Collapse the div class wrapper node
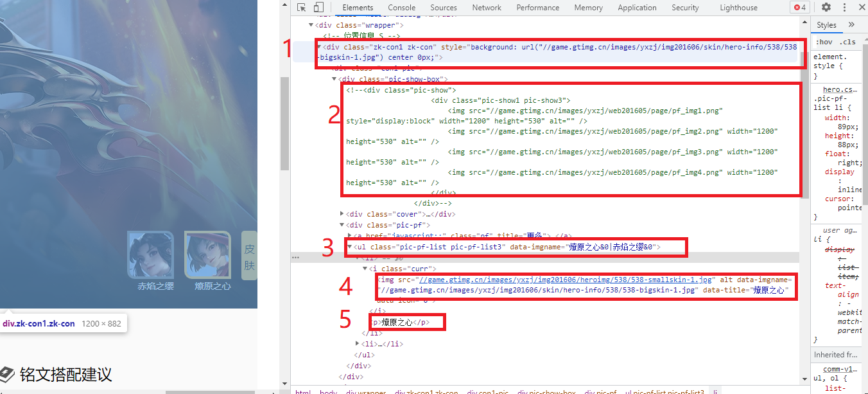 click(x=311, y=25)
